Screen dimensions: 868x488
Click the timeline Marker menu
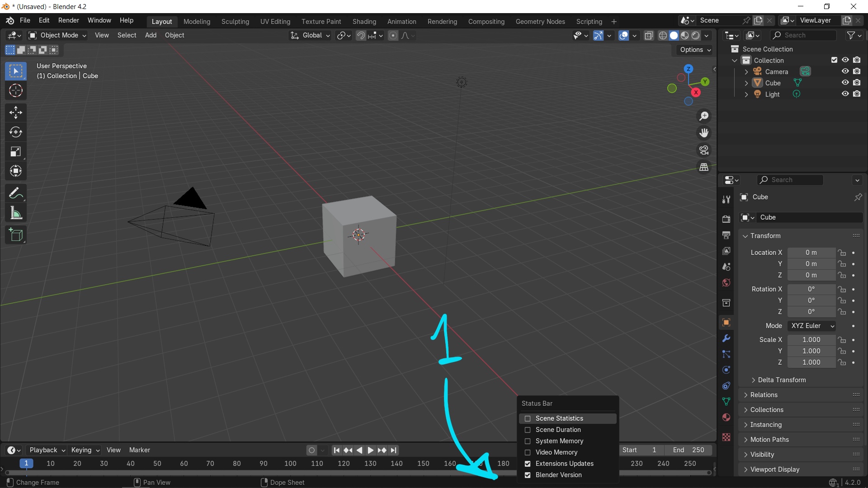139,450
